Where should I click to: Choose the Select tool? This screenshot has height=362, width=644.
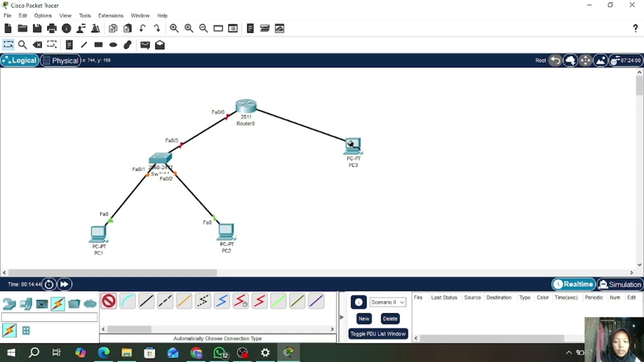point(8,45)
